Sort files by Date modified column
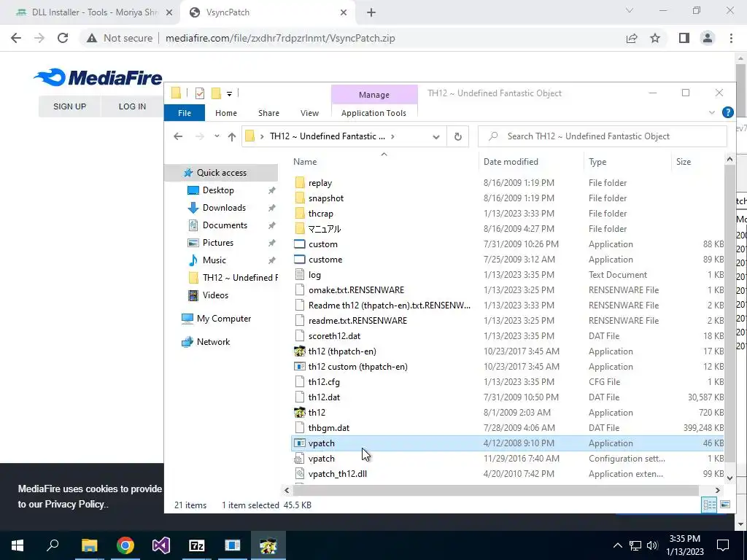Viewport: 747px width, 560px height. click(x=511, y=162)
